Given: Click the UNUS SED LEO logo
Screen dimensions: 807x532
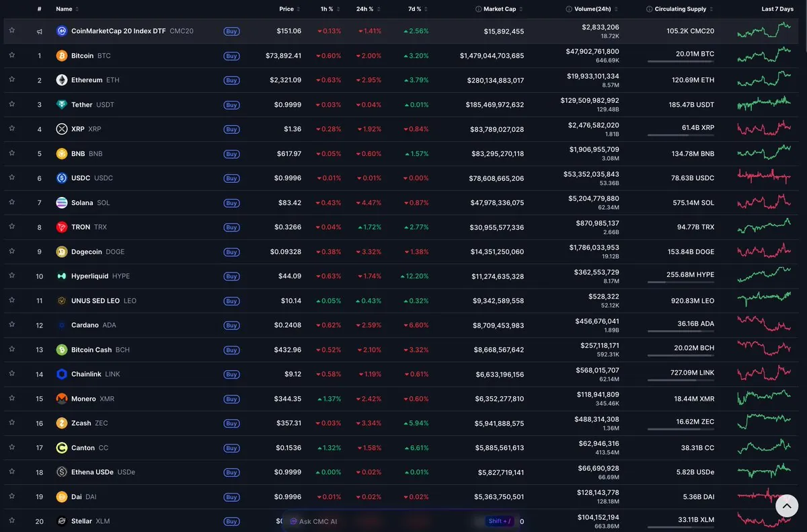Looking at the screenshot, I should pos(62,301).
